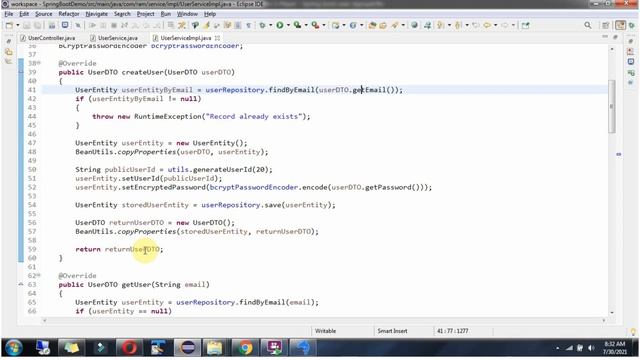Open the terminal/console toolbar icon

(65, 25)
